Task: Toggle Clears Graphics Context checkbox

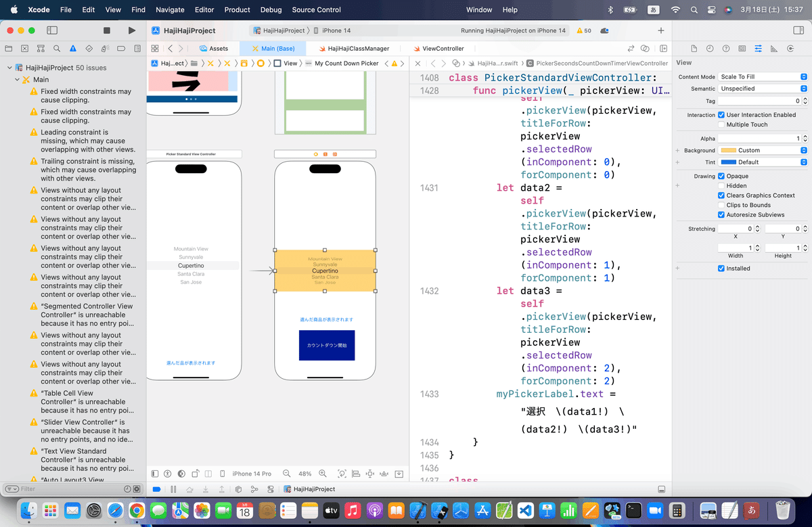Action: 721,196
